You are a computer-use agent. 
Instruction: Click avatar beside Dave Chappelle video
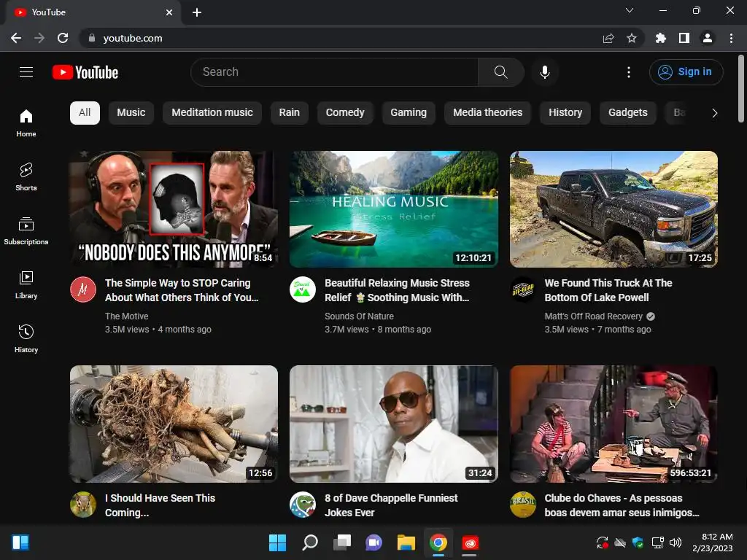click(x=303, y=505)
